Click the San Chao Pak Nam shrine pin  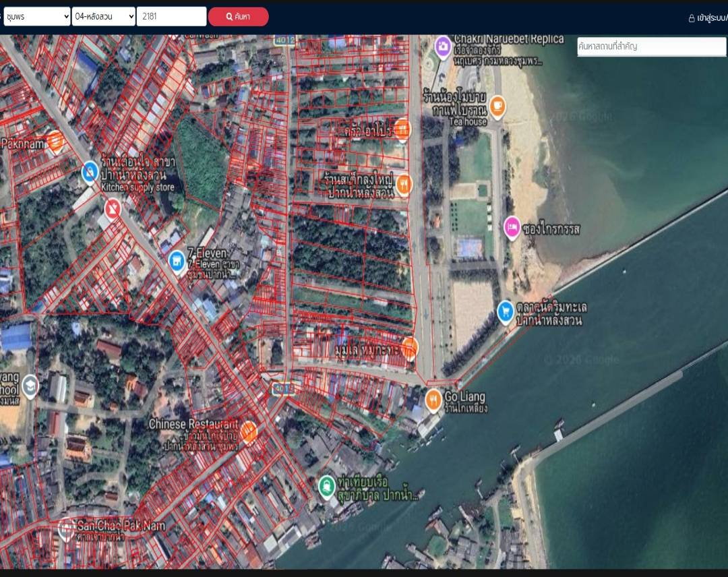pos(66,528)
